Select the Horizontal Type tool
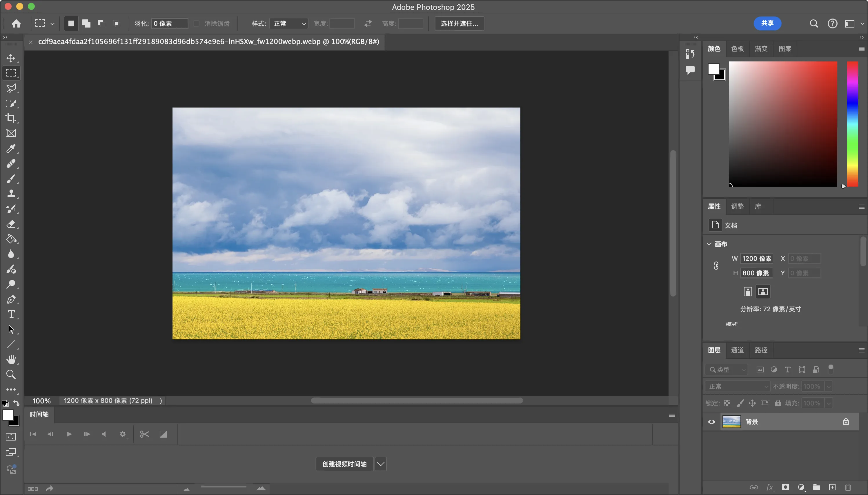Viewport: 868px width, 495px height. tap(11, 314)
